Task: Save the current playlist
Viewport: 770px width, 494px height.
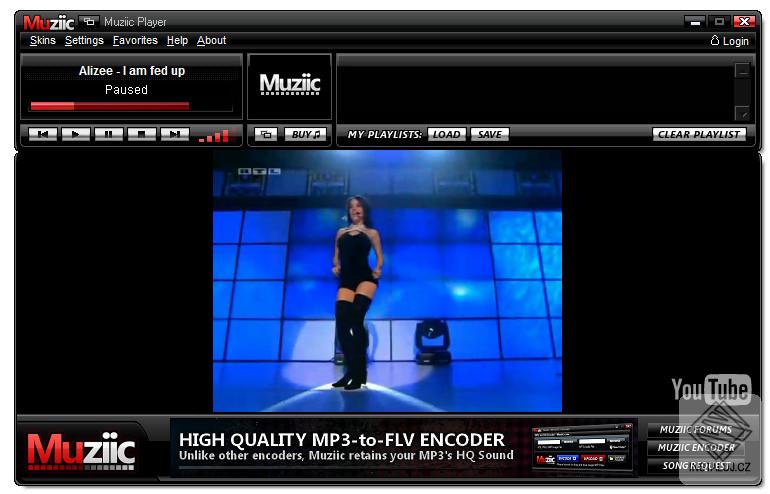Action: (489, 134)
